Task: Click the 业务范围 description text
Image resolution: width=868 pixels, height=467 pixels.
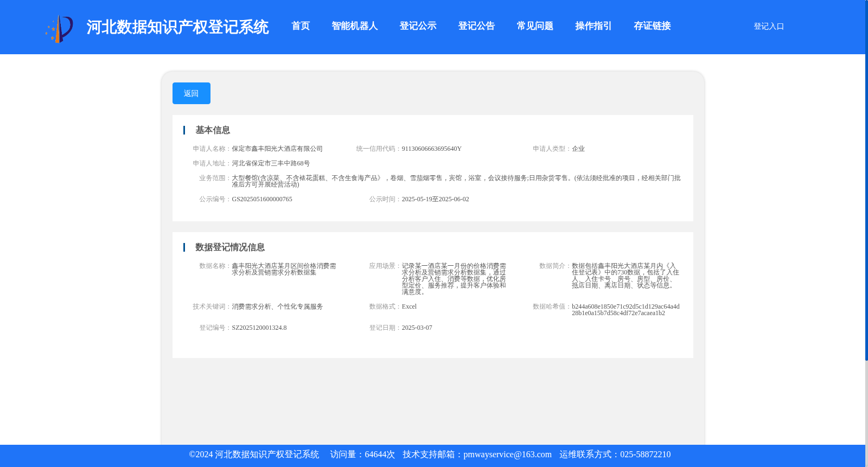Action: click(x=456, y=181)
